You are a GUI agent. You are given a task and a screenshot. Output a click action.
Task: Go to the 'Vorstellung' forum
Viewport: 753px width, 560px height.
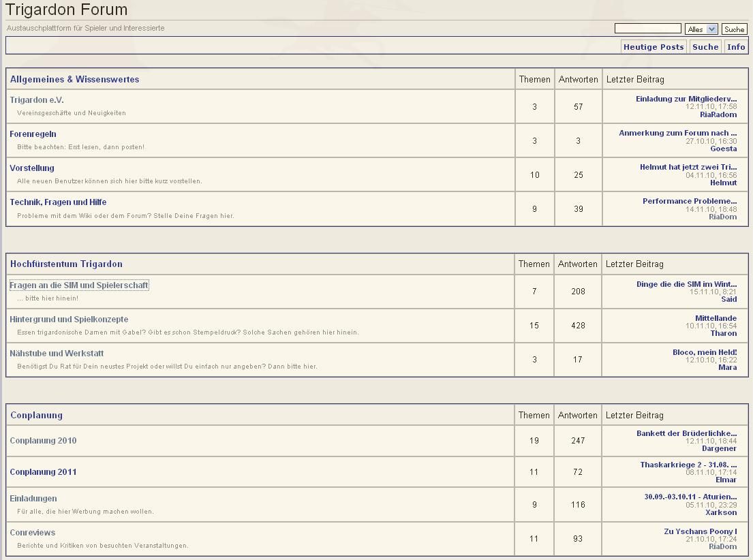[32, 168]
